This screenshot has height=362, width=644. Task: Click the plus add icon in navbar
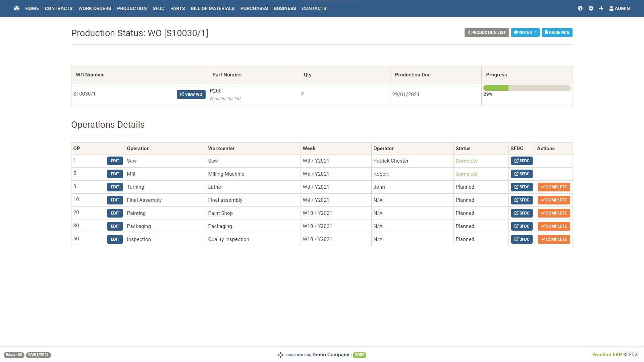click(601, 8)
